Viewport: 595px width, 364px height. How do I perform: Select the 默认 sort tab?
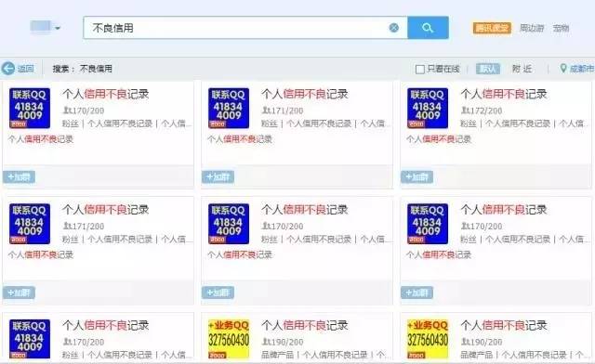(x=487, y=69)
